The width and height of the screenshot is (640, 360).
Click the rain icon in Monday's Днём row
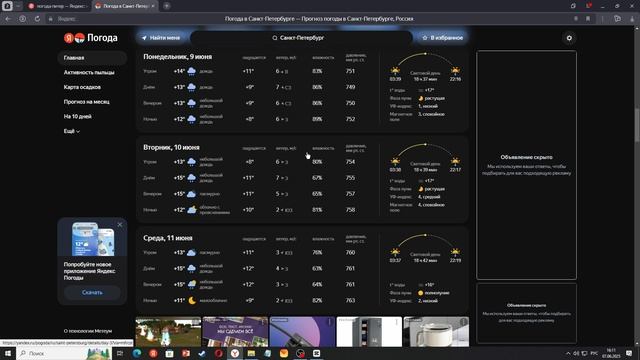191,87
